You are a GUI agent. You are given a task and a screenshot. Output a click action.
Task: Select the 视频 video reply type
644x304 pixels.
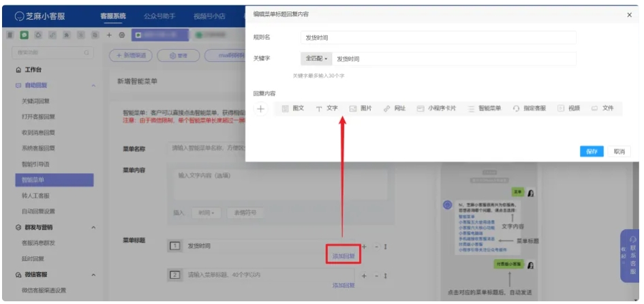[x=569, y=108]
